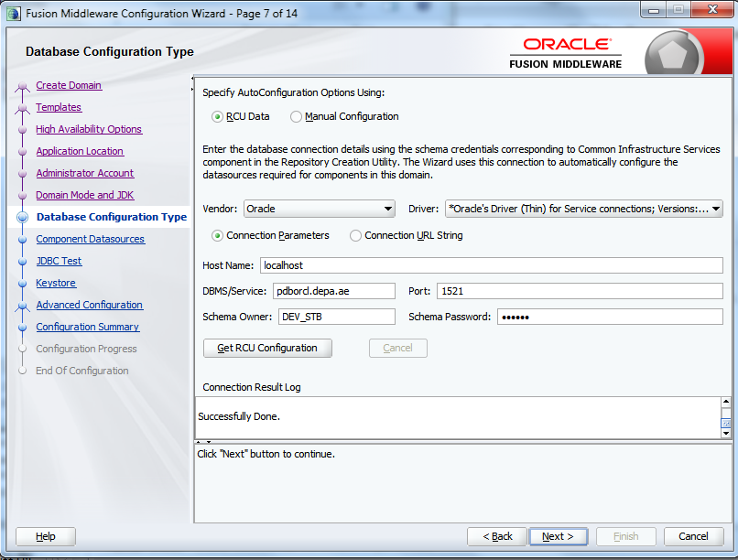Click the Templates step node icon
This screenshot has width=738, height=560.
(22, 109)
